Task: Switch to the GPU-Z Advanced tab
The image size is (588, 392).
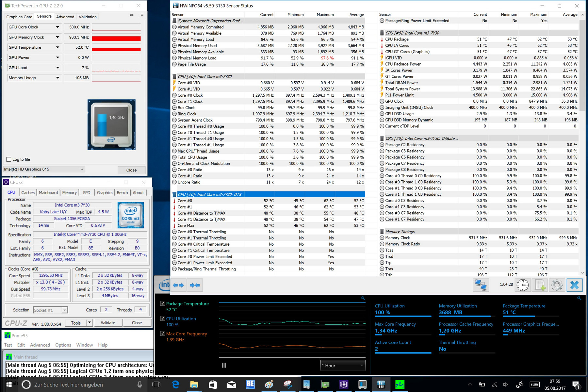Action: (65, 17)
